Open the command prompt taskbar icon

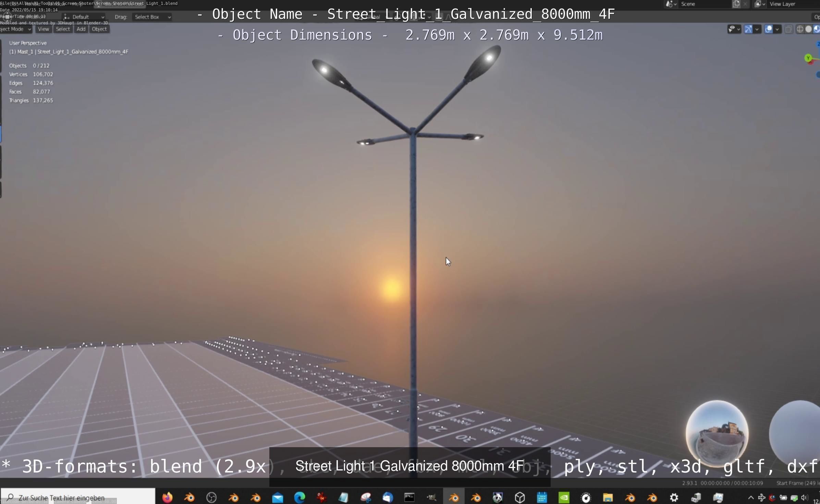pos(409,497)
